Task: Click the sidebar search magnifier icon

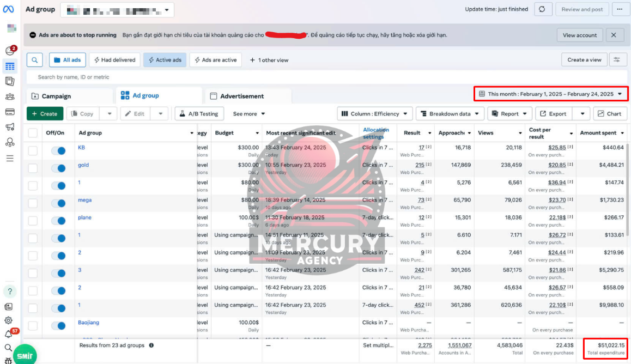Action: pyautogui.click(x=9, y=348)
